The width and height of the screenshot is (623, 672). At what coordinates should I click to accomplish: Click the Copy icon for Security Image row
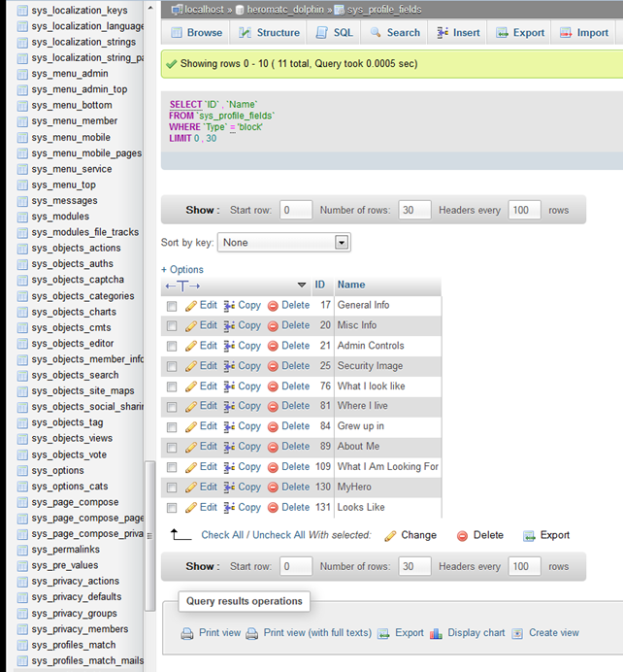pos(230,366)
